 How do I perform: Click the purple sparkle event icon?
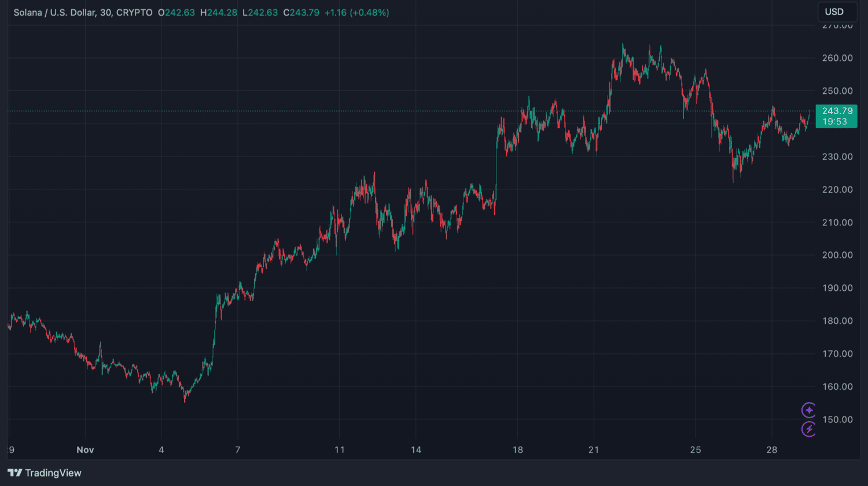[x=808, y=410]
